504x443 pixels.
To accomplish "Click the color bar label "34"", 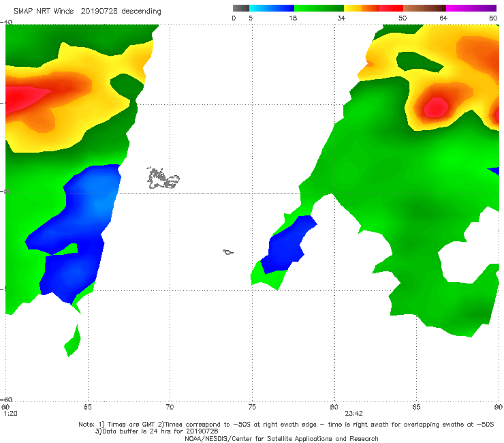I will [341, 18].
